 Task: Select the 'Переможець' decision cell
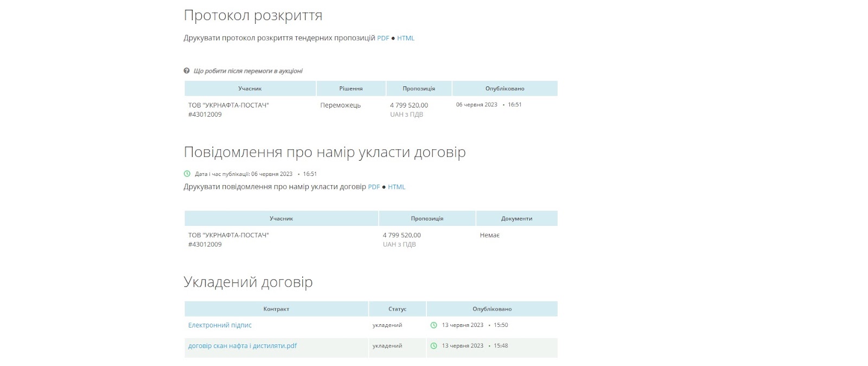(341, 105)
